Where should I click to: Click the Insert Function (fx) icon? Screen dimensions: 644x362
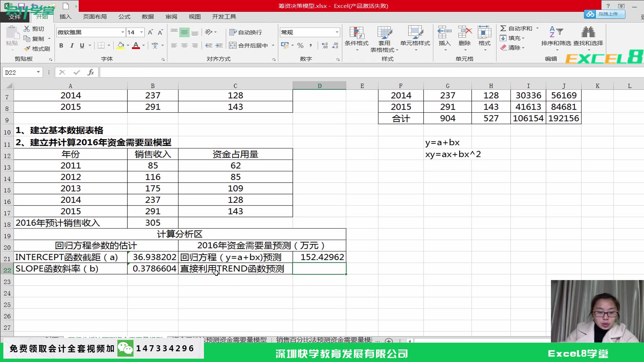click(x=91, y=72)
